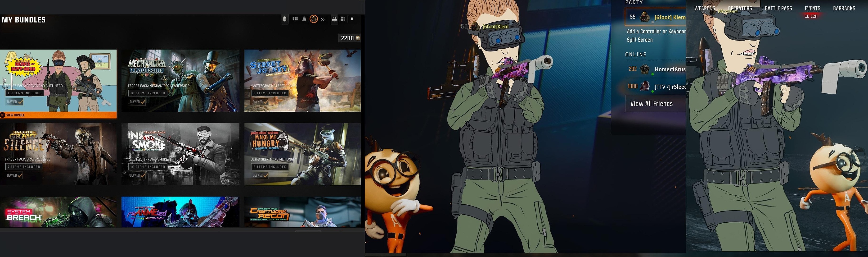This screenshot has height=257, width=868.
Task: Click '10 Items Included' on Ink and Smoke
Action: pyautogui.click(x=148, y=167)
